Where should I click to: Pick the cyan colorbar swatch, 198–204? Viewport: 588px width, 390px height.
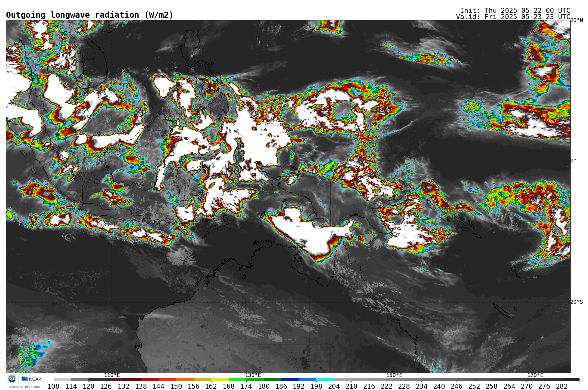(325, 380)
